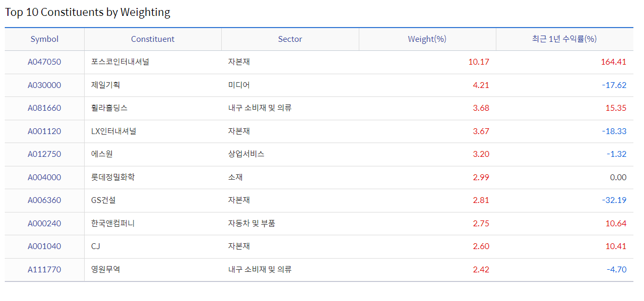This screenshot has width=644, height=301.
Task: Click the 최근 1년 수익률(%) column header
Action: point(565,39)
